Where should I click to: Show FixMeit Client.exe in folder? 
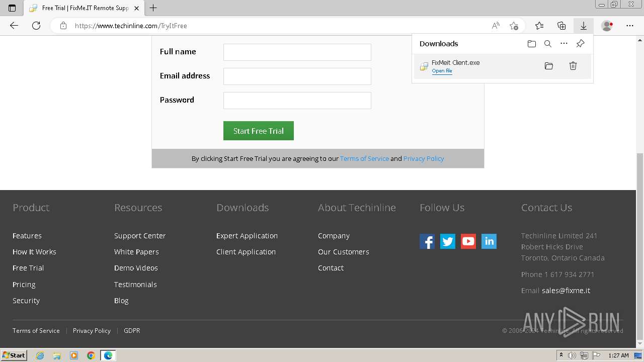click(x=549, y=66)
